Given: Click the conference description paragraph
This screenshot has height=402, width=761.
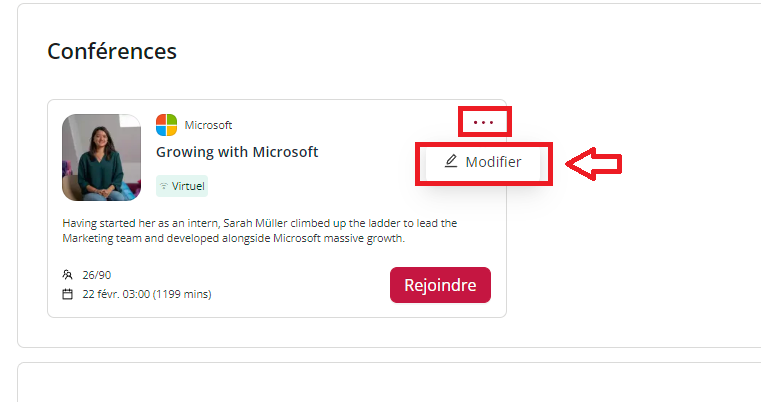Looking at the screenshot, I should [260, 231].
